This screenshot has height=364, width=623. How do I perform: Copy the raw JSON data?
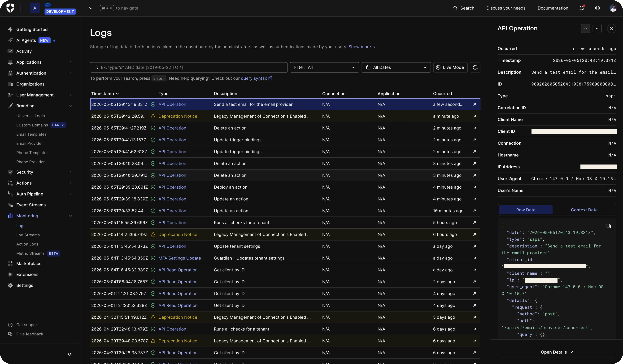[608, 226]
